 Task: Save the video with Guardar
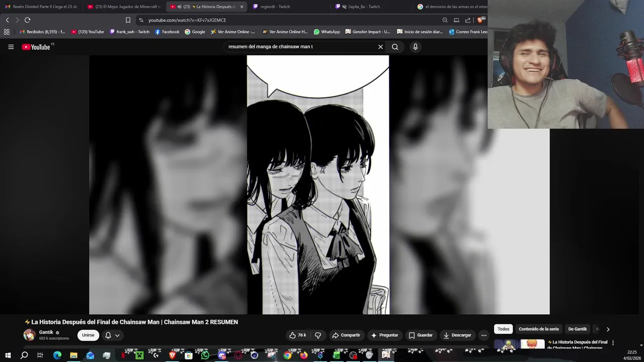421,335
